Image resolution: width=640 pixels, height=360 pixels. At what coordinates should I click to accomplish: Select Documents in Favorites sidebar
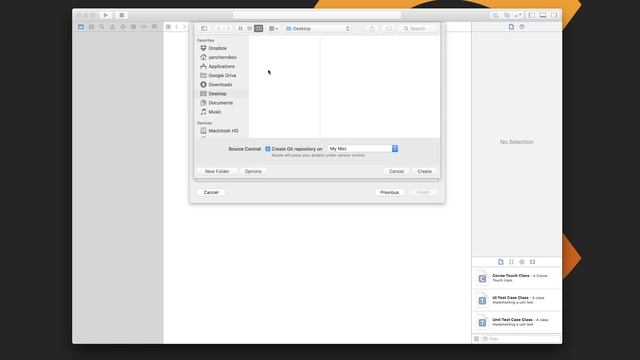click(x=222, y=103)
